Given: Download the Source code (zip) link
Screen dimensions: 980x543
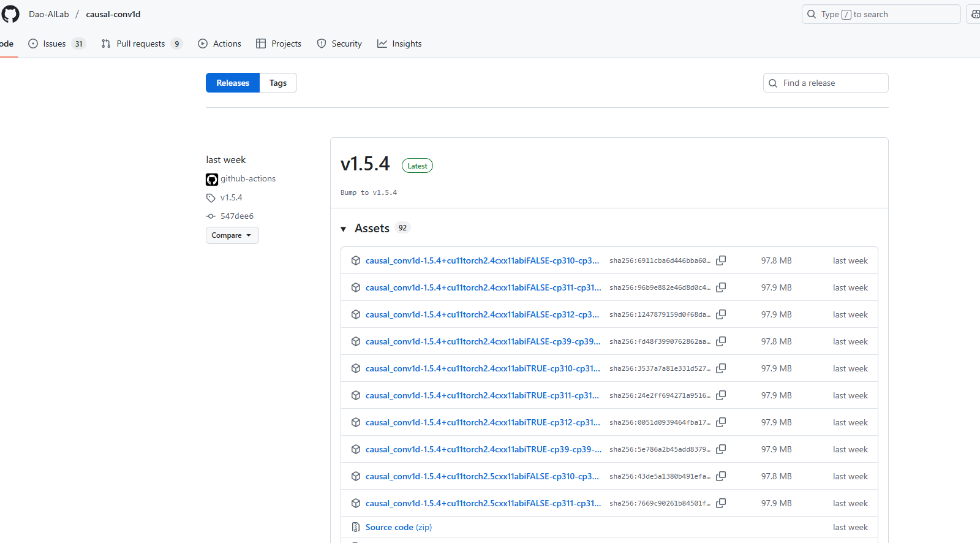Looking at the screenshot, I should click(x=398, y=527).
